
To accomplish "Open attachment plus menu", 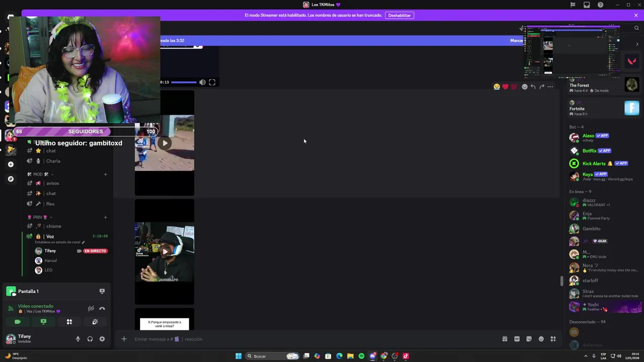I will [124, 339].
